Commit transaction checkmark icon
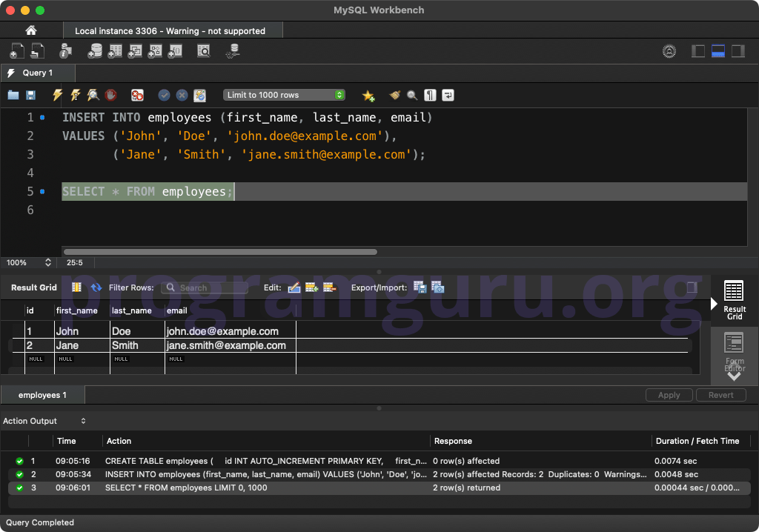The width and height of the screenshot is (759, 532). click(164, 96)
